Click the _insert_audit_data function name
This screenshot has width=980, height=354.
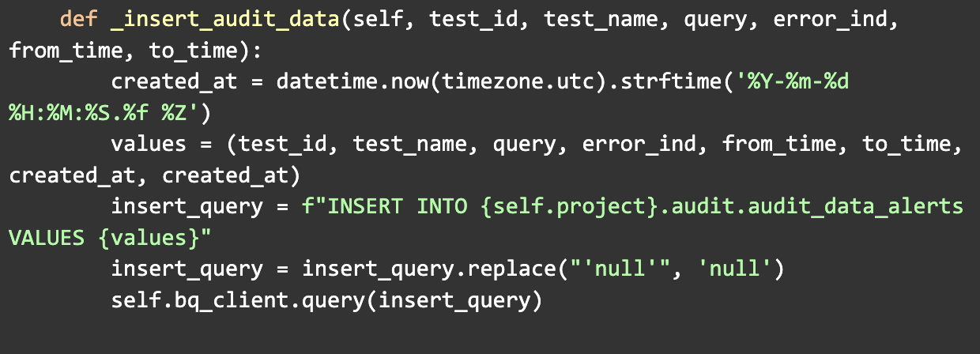[x=226, y=20]
